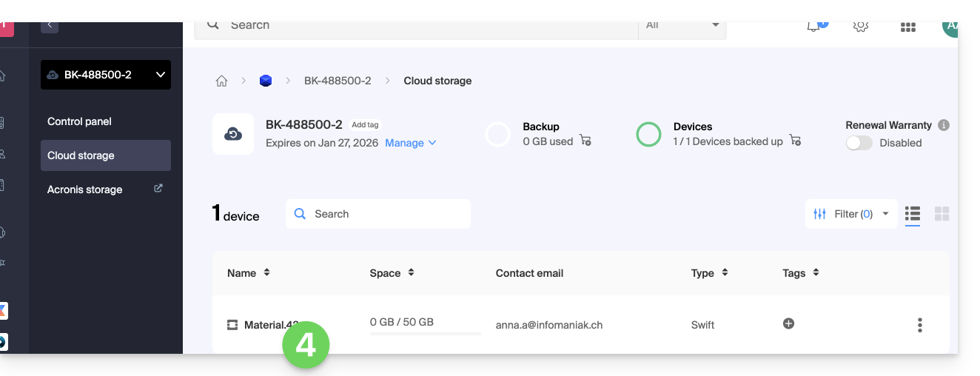Screen dimensions: 980x376
Task: Open the Filter dropdown
Action: pos(851,214)
